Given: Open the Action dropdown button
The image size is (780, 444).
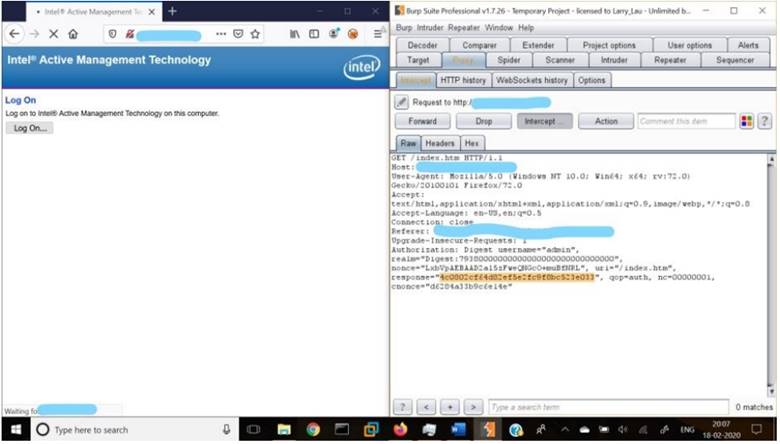Looking at the screenshot, I should [606, 121].
